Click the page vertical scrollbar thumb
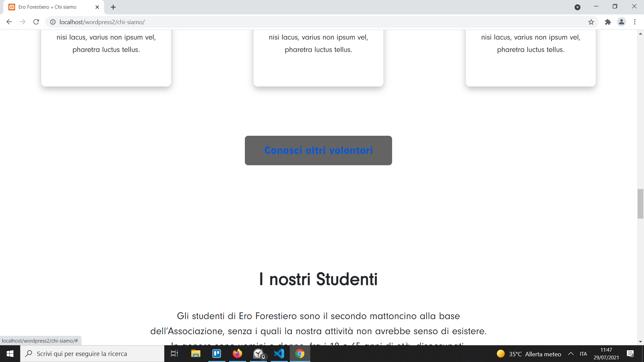This screenshot has width=644, height=362. pyautogui.click(x=640, y=203)
